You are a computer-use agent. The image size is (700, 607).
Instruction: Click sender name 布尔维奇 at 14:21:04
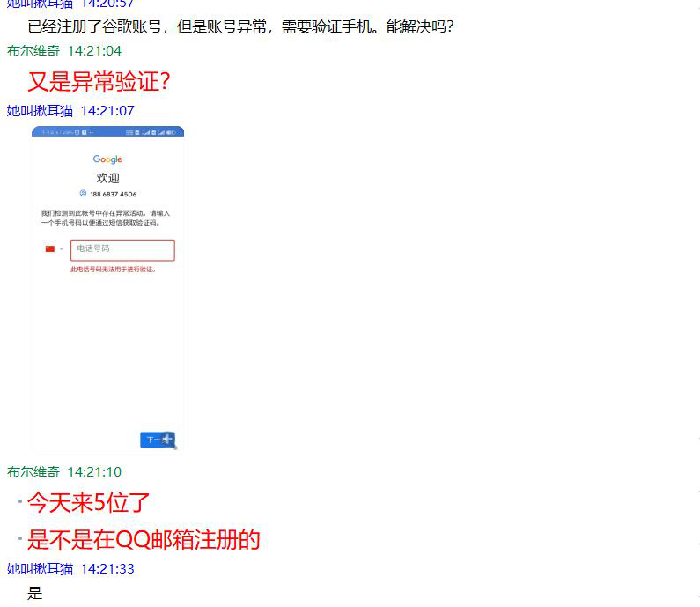click(x=33, y=51)
